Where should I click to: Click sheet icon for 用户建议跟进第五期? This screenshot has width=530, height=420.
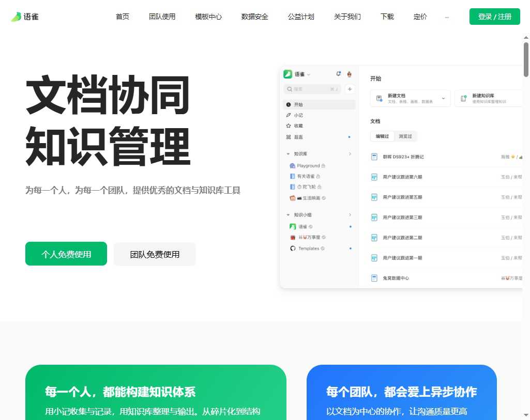pos(374,197)
